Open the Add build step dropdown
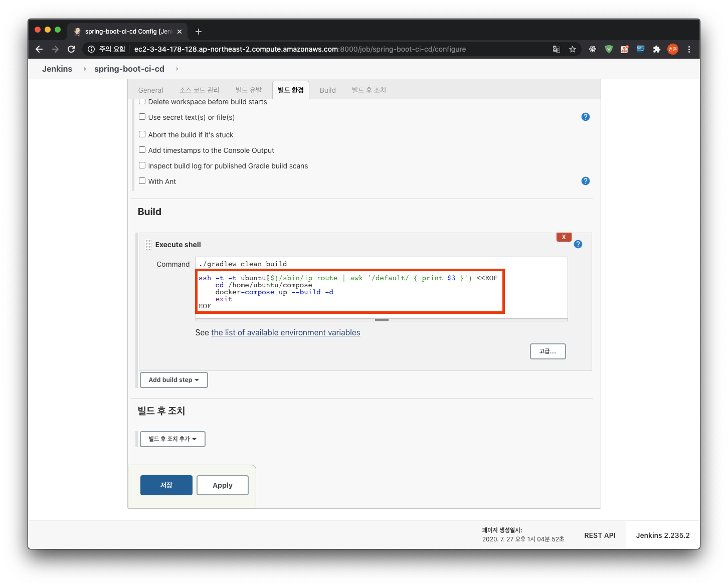This screenshot has height=586, width=728. (x=173, y=380)
